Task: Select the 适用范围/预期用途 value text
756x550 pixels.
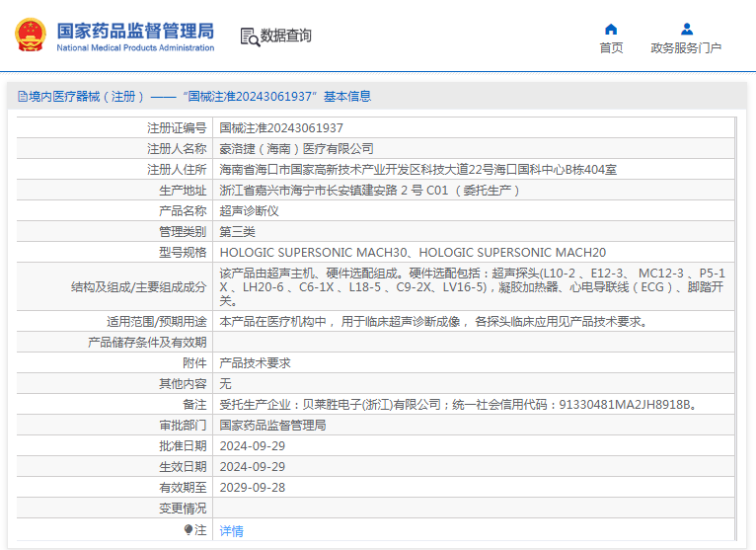Action: click(x=434, y=321)
